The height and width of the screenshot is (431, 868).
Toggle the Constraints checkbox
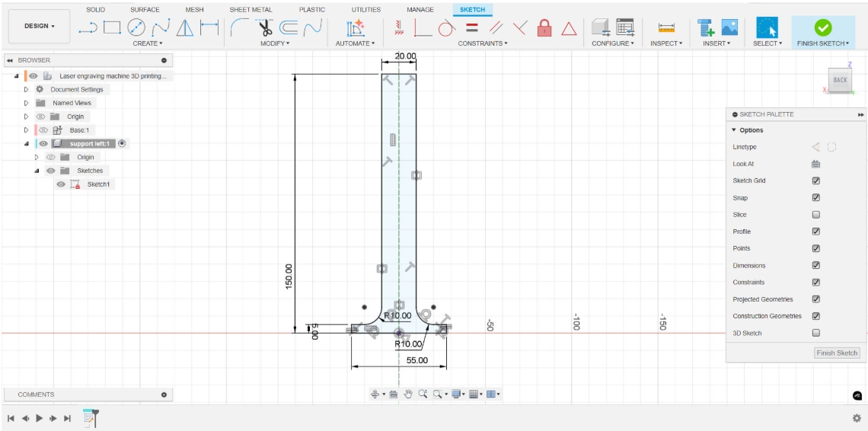coord(815,282)
